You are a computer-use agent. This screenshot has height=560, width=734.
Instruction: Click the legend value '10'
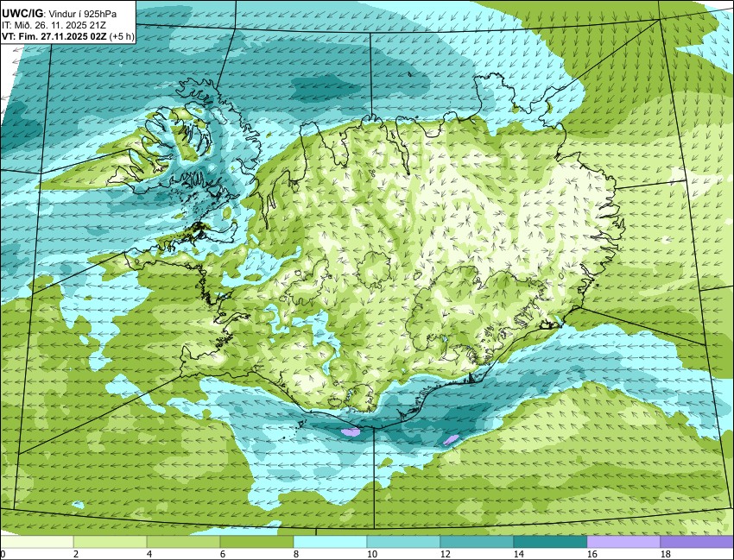371,554
